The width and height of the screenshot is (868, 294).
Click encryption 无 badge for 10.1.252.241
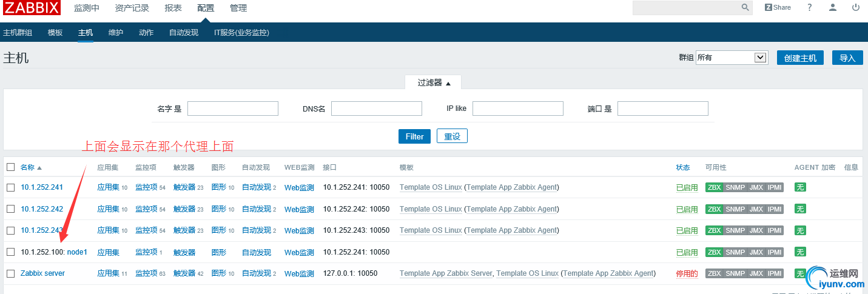[800, 187]
